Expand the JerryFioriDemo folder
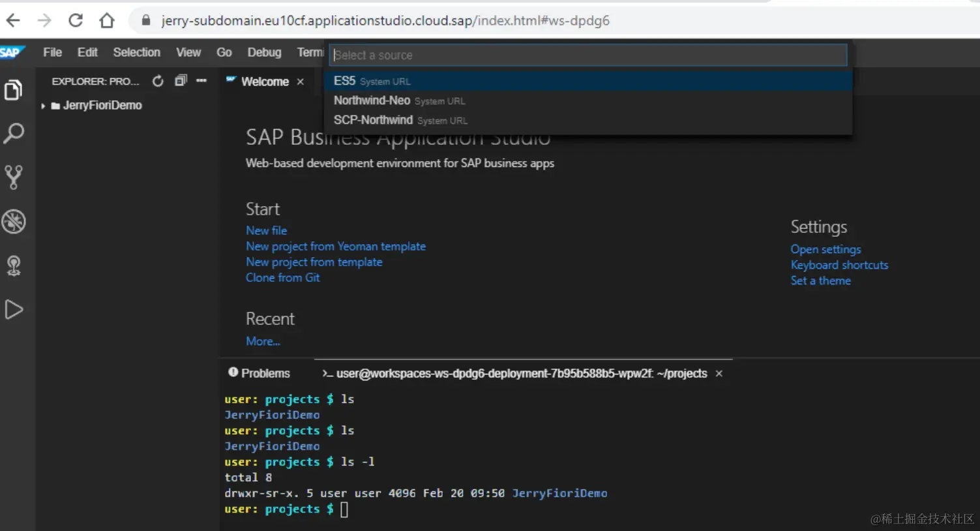The width and height of the screenshot is (980, 531). 43,106
